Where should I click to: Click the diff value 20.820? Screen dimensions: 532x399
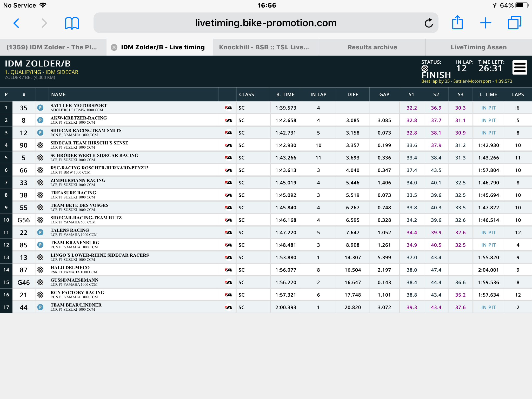click(x=353, y=307)
